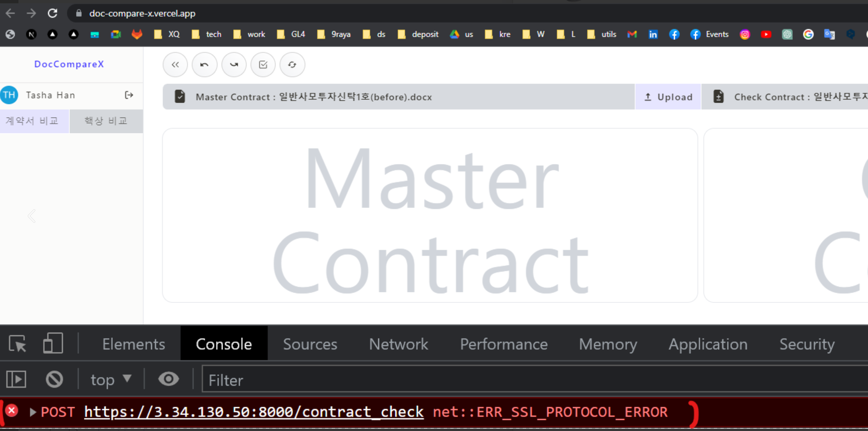This screenshot has height=431, width=868.
Task: Click the Master Contract filename bar
Action: pyautogui.click(x=399, y=97)
